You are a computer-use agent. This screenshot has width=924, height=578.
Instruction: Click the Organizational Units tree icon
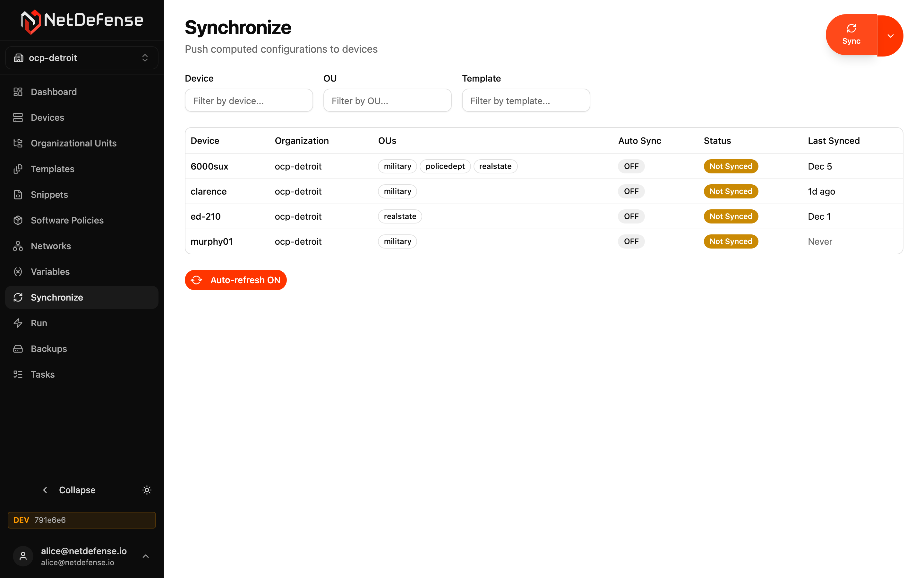click(x=18, y=143)
